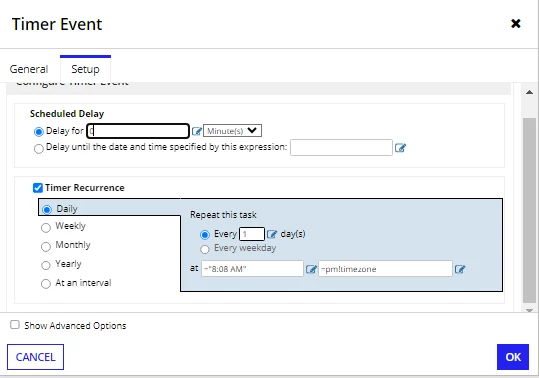Screen dimensions: 539x378
Task: Switch to the General tab
Action: coord(29,69)
